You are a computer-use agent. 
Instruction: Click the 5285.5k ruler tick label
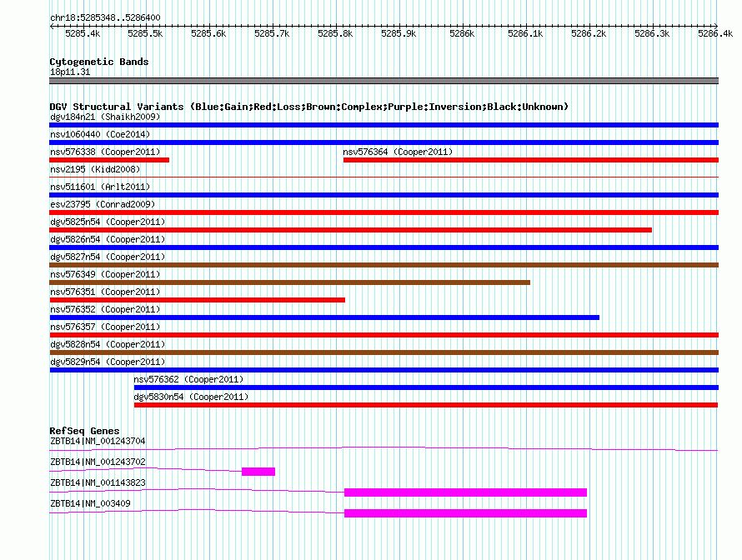point(145,33)
